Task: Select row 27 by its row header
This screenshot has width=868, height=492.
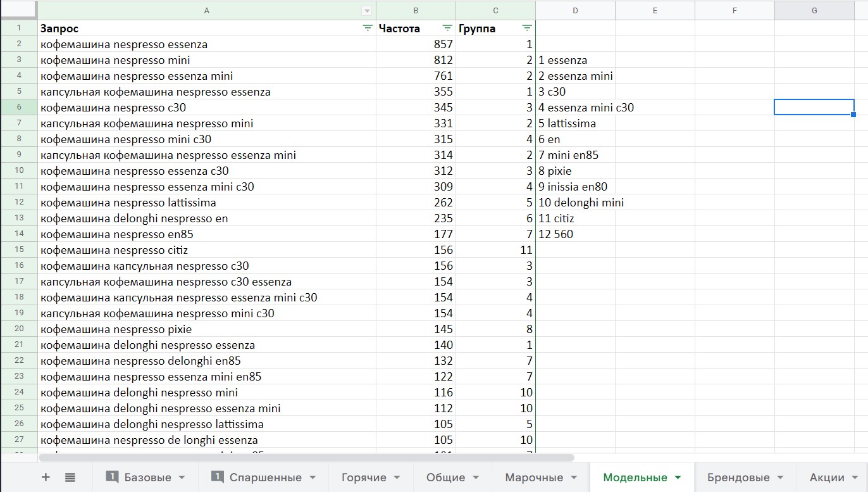Action: point(19,440)
